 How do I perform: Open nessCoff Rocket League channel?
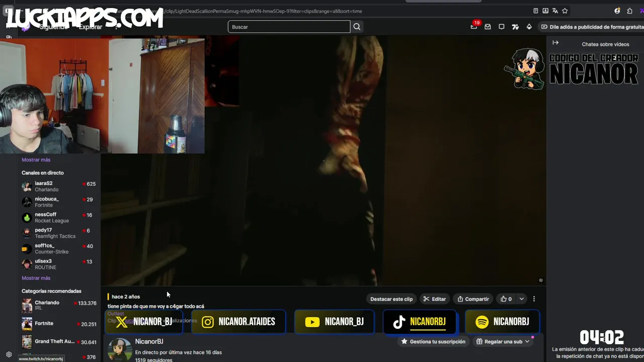coord(58,218)
